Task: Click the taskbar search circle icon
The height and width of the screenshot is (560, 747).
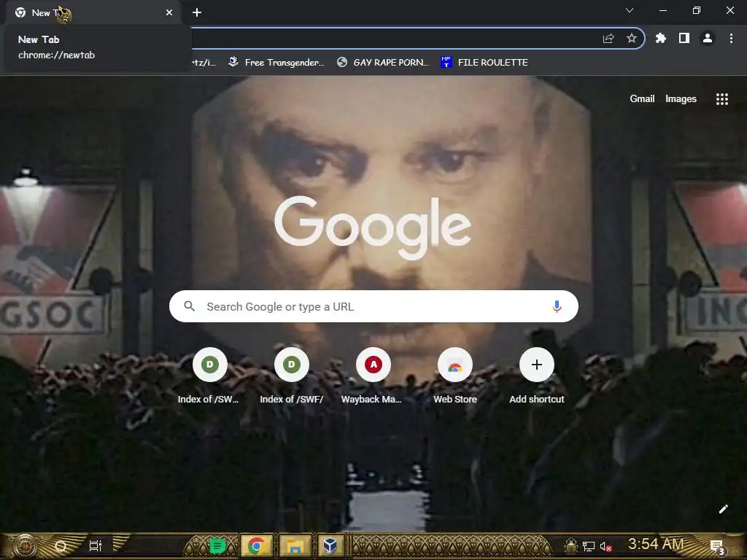Action: (61, 545)
